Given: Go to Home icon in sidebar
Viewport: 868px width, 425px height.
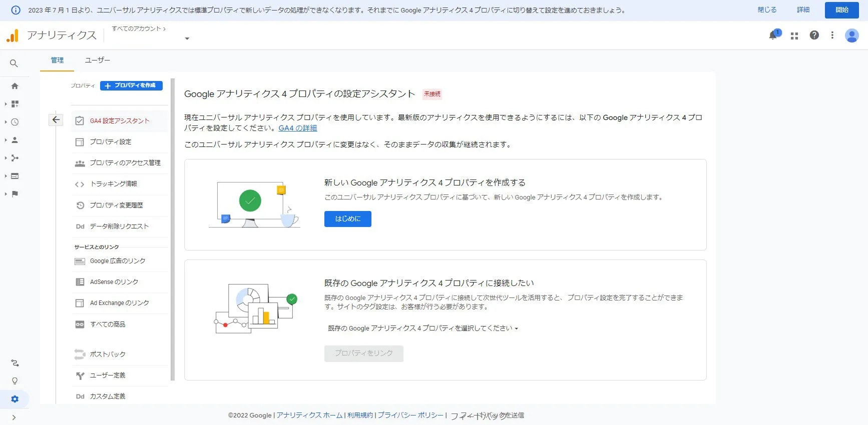Looking at the screenshot, I should click(x=15, y=86).
